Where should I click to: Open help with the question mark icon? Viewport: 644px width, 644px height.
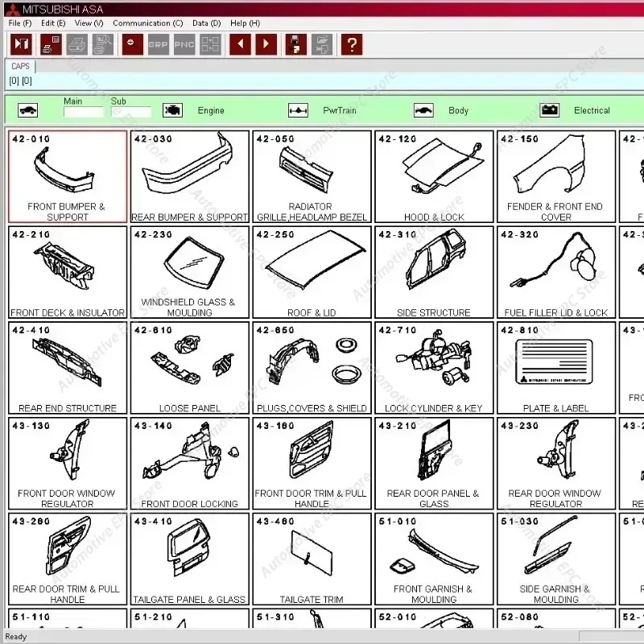(x=352, y=44)
